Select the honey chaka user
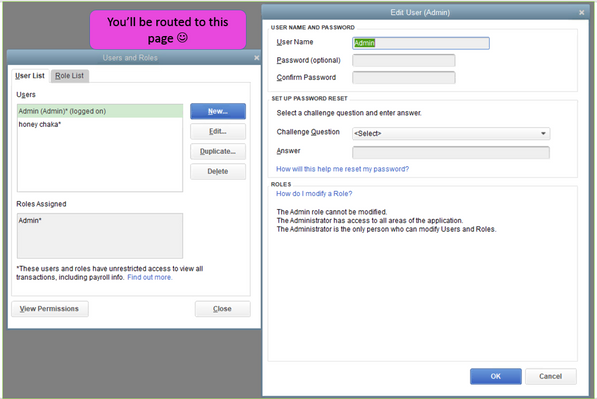The height and width of the screenshot is (399, 597). pos(100,124)
